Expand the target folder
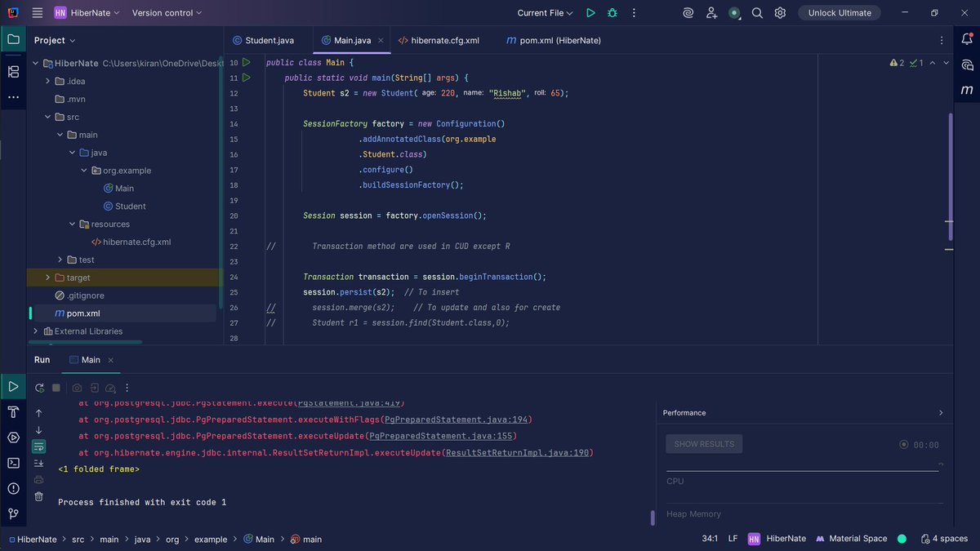980x551 pixels. point(48,278)
